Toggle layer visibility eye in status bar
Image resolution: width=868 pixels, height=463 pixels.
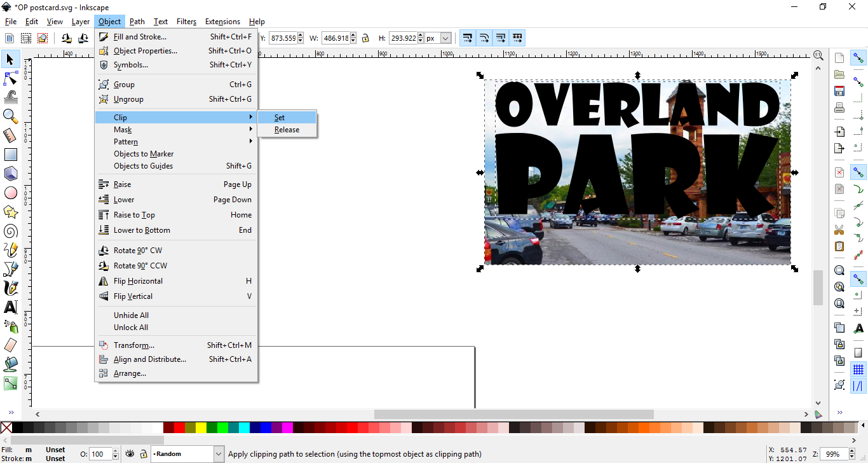click(130, 454)
